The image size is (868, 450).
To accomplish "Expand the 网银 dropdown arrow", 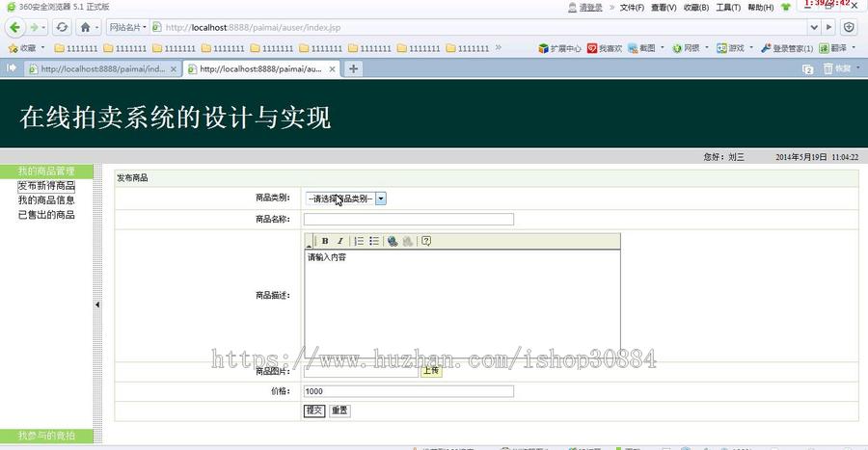I will pyautogui.click(x=706, y=48).
